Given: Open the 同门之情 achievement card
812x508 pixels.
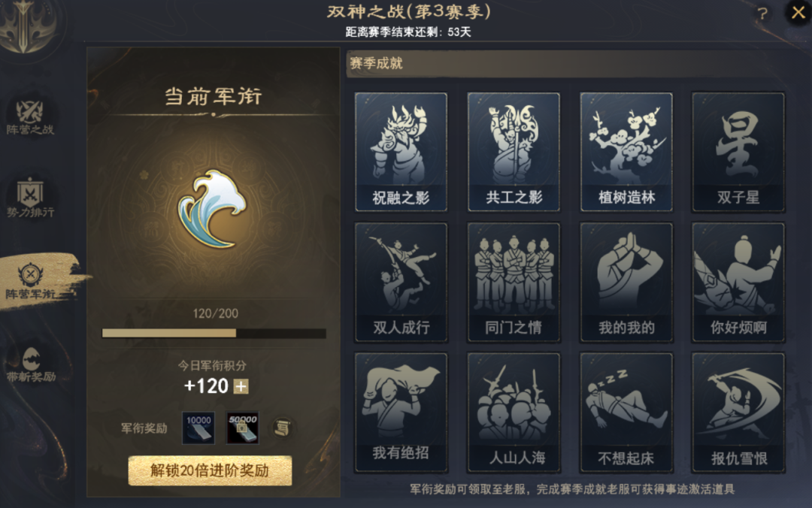Looking at the screenshot, I should click(514, 283).
